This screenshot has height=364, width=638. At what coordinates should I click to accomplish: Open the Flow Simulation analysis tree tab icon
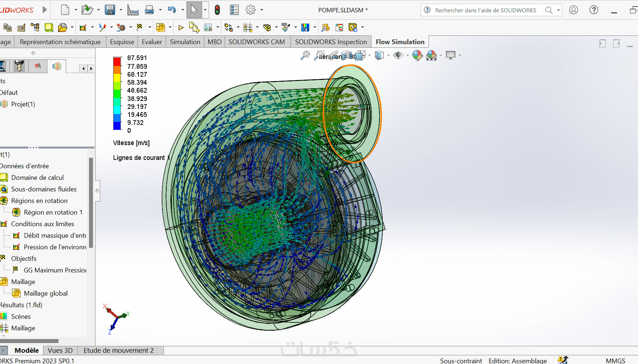57,66
